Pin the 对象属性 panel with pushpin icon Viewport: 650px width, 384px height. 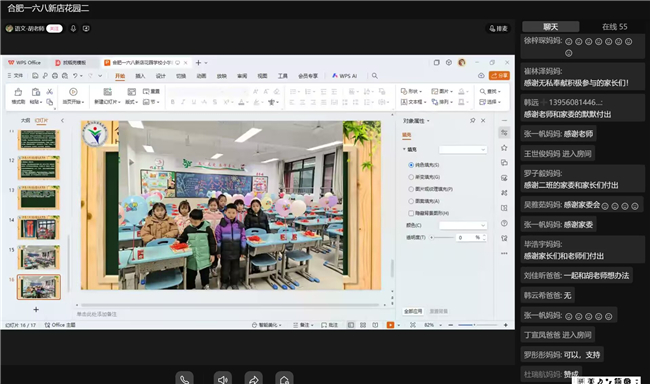(473, 121)
